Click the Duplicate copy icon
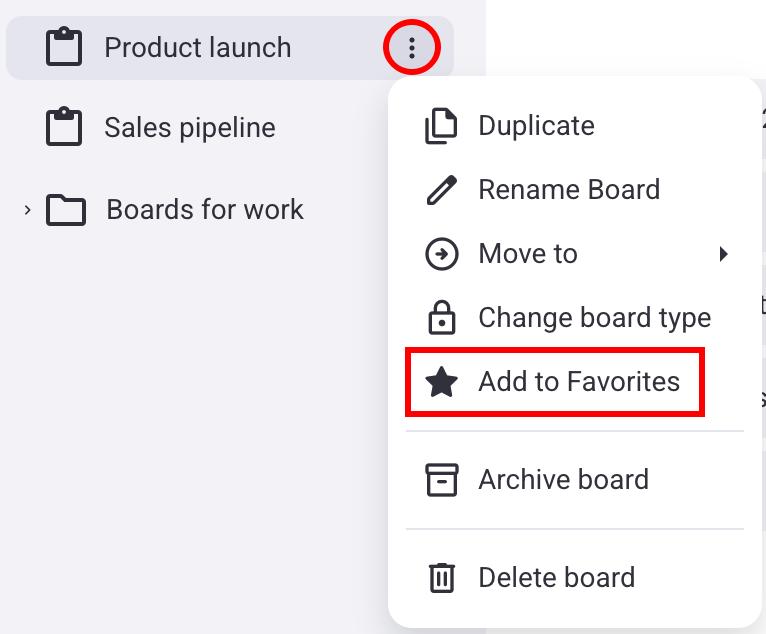This screenshot has height=634, width=766. point(441,126)
